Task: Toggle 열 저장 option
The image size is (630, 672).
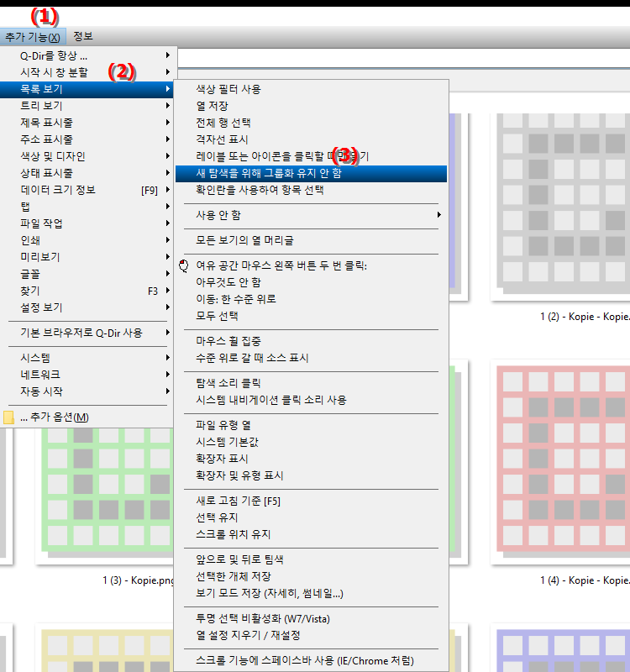Action: click(x=311, y=106)
